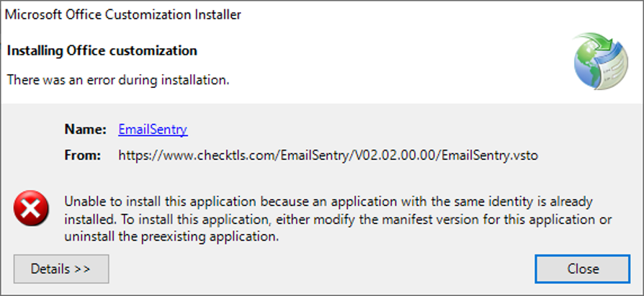644x296 pixels.
Task: Click the red error X icon
Action: [x=31, y=209]
